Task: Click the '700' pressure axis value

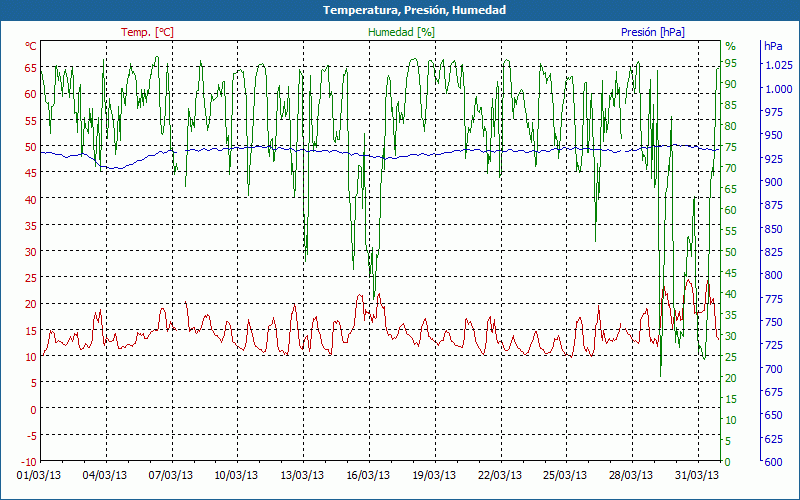Action: click(772, 368)
